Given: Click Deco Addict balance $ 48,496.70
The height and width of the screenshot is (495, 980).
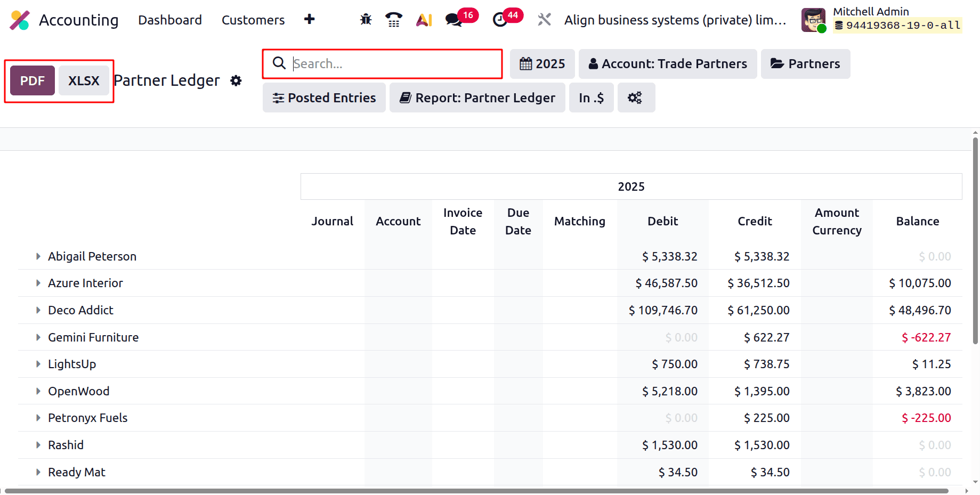Looking at the screenshot, I should pos(920,310).
